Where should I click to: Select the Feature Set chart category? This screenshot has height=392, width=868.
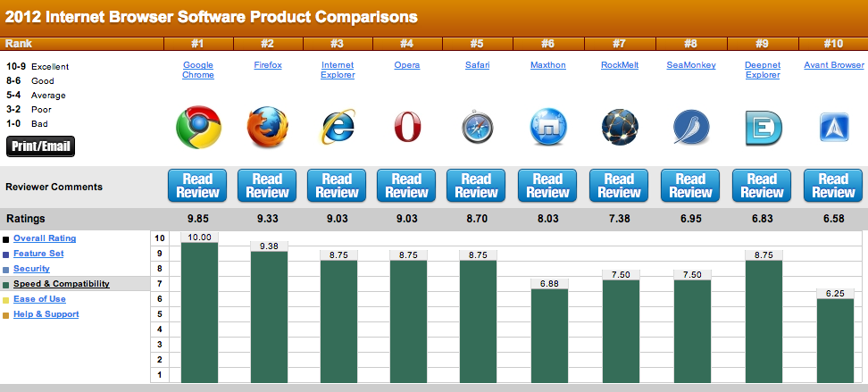38,253
